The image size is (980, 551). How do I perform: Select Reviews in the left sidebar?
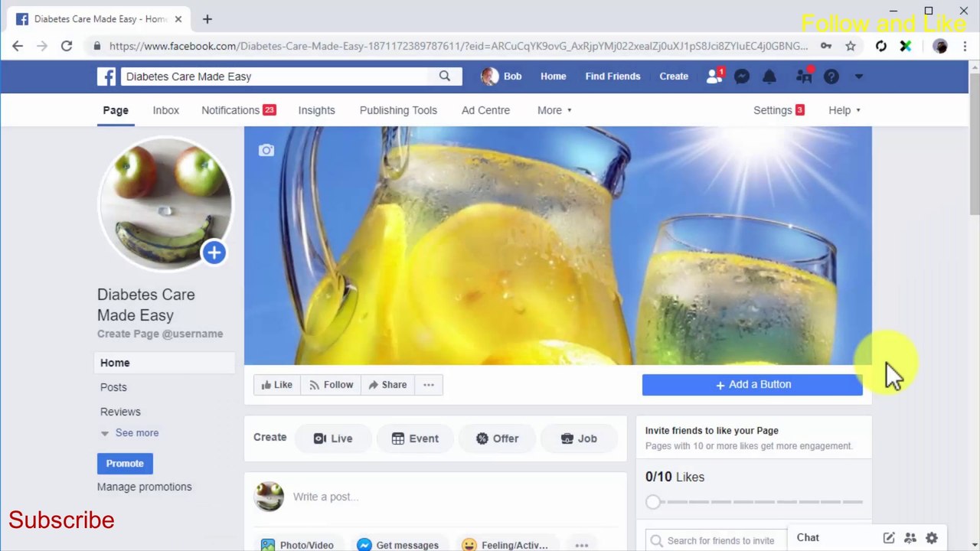120,412
